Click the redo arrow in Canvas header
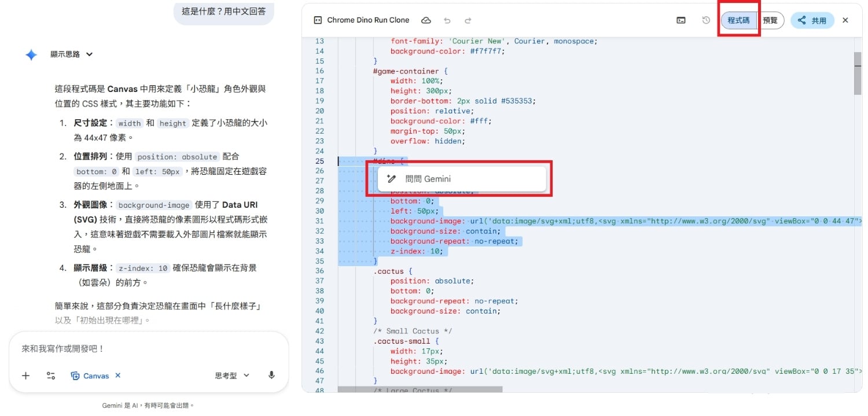The image size is (868, 416). click(468, 20)
